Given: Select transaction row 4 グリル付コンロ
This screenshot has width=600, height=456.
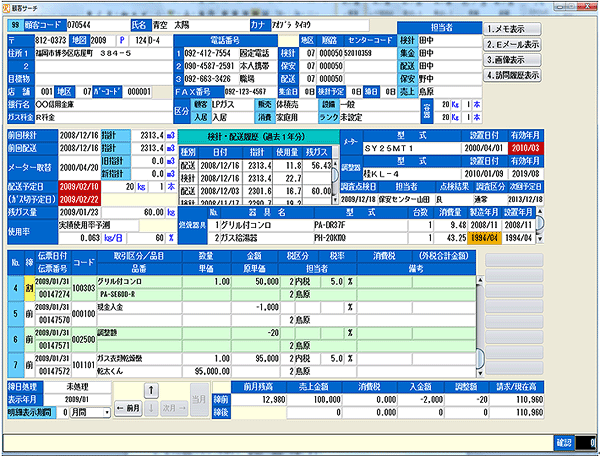Looking at the screenshot, I should click(x=242, y=288).
